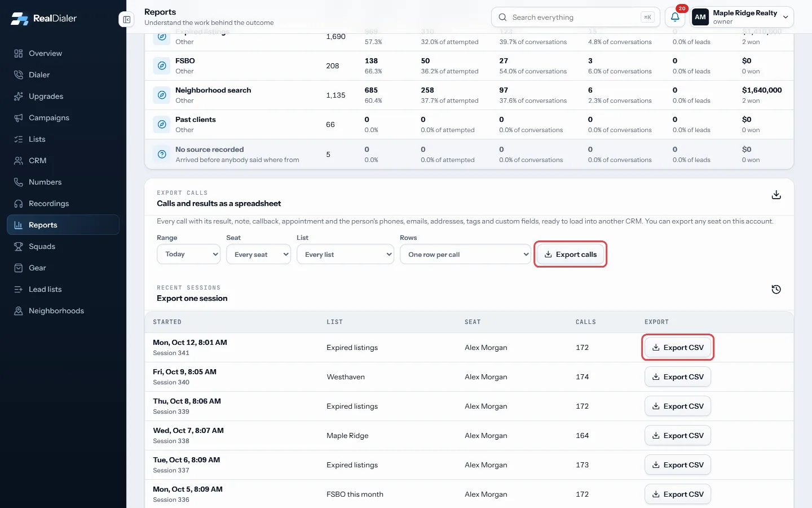This screenshot has height=508, width=812.
Task: Export CSV for Session 338 Maple Ridge
Action: pos(678,435)
